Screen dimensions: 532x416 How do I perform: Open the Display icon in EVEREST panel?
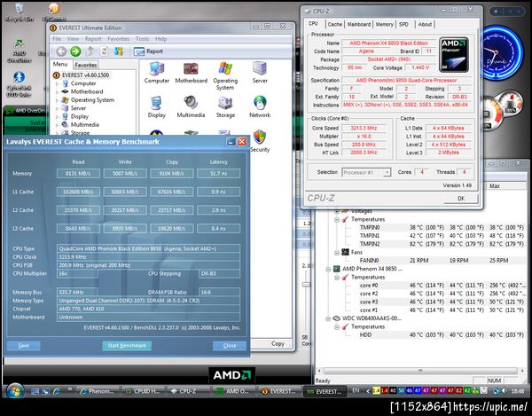(x=156, y=107)
